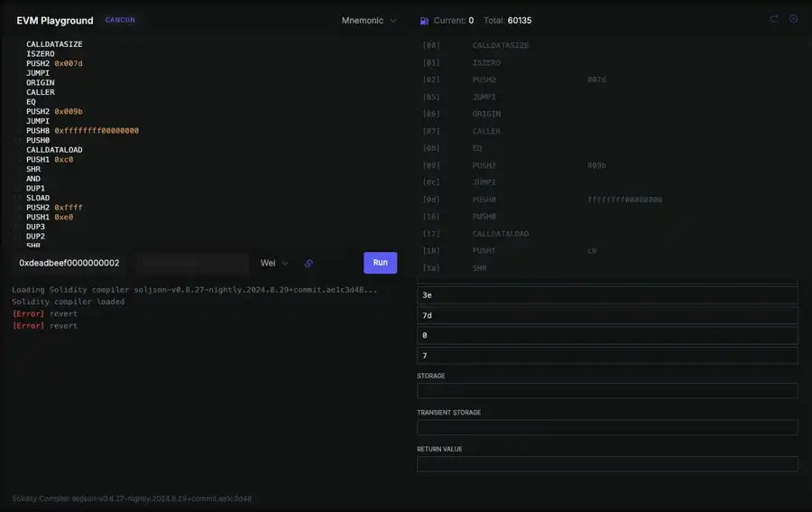Click the chevron next to Wei

click(285, 264)
